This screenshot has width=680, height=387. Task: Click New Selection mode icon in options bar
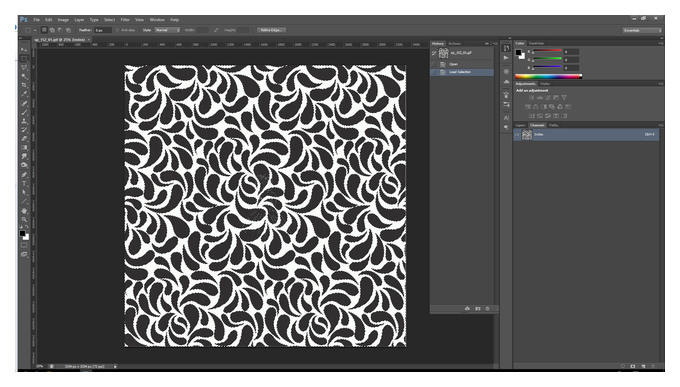click(44, 30)
